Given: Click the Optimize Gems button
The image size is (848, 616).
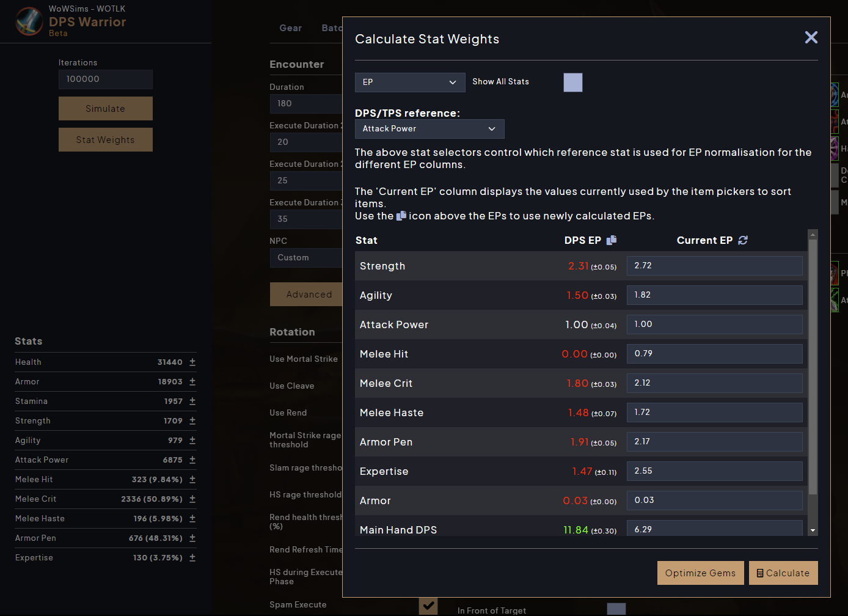Looking at the screenshot, I should click(700, 573).
